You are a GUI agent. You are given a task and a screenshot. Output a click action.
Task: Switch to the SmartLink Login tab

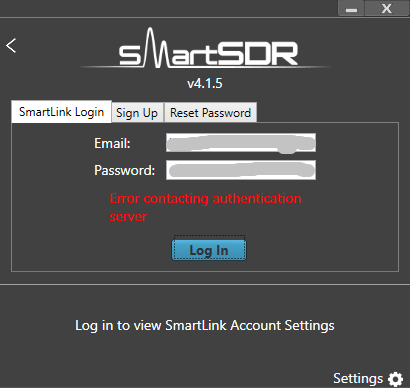coord(61,112)
